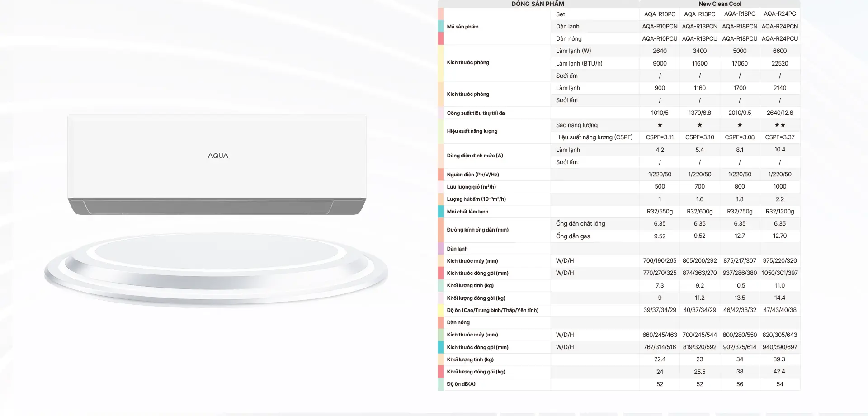
Task: Select the refrigerant value "R32/550g"
Action: tap(660, 211)
